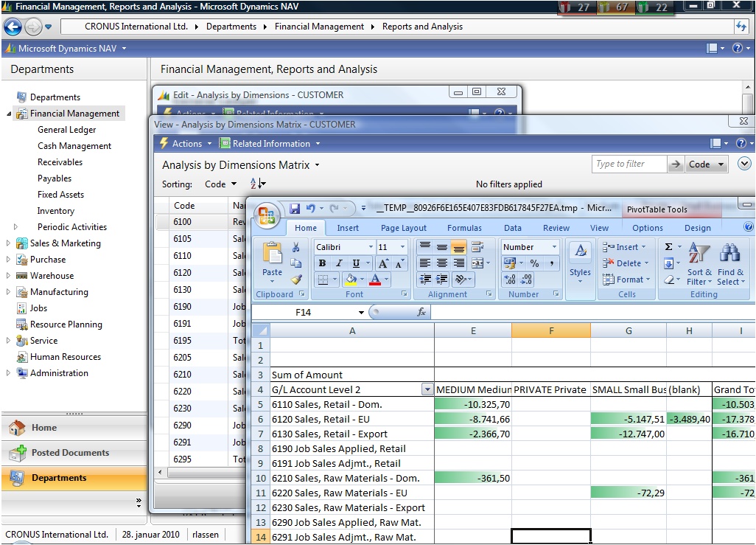Click Delete in the Cells group
Viewport: 756px width, 545px height.
(x=626, y=263)
